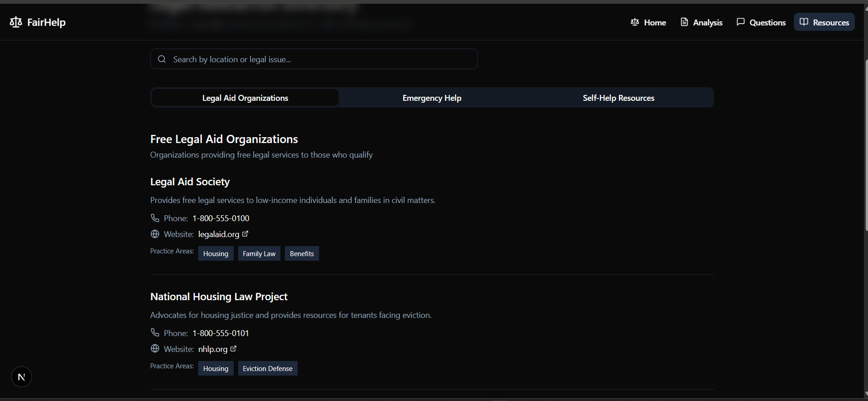This screenshot has height=401, width=868.
Task: Click Housing tag under Legal Aid Society
Action: pyautogui.click(x=216, y=253)
